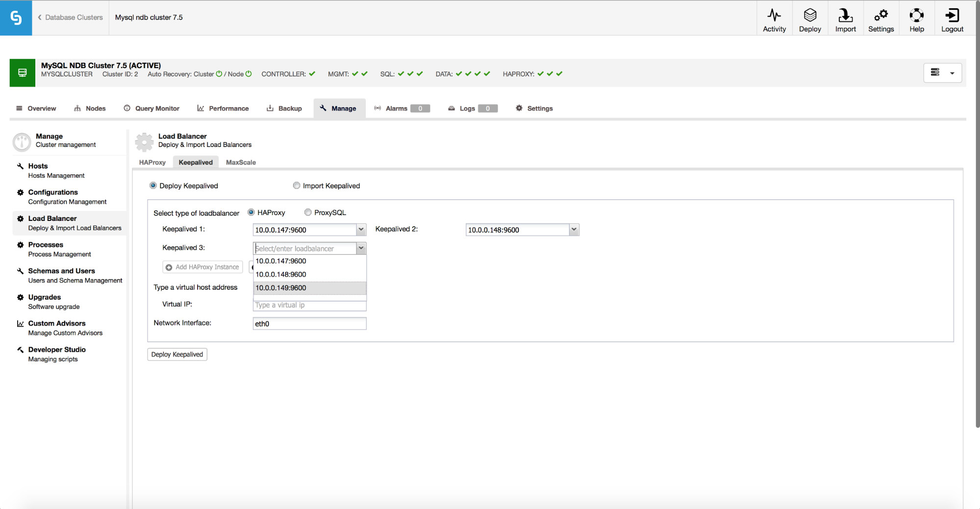Open the Logs tab
This screenshot has width=980, height=509.
click(473, 108)
